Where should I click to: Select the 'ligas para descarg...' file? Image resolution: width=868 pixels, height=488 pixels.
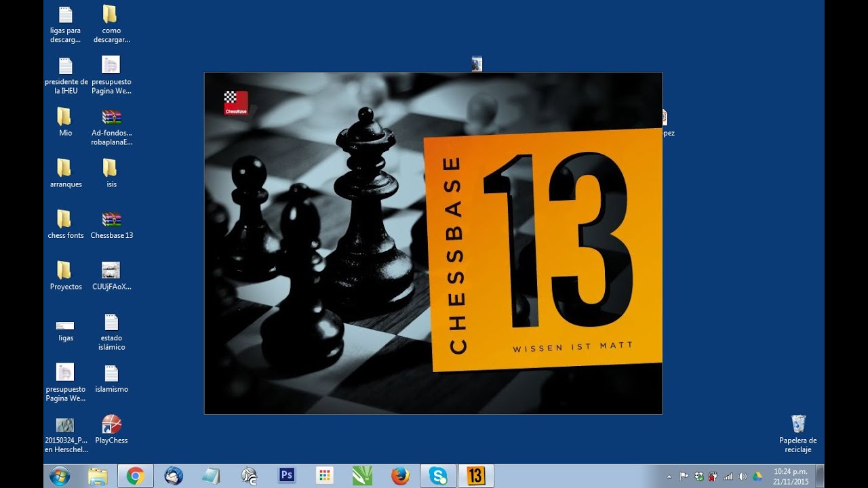click(x=65, y=25)
